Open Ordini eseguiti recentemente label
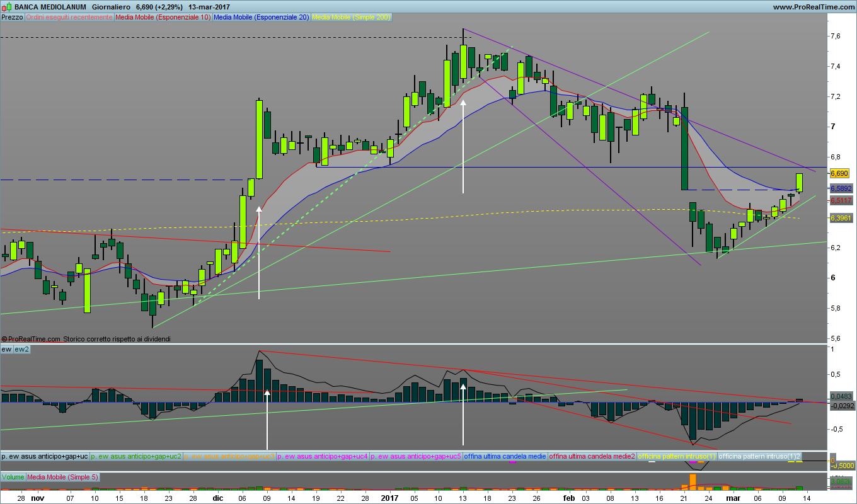Screen dimensions: 857x504 click(x=69, y=17)
